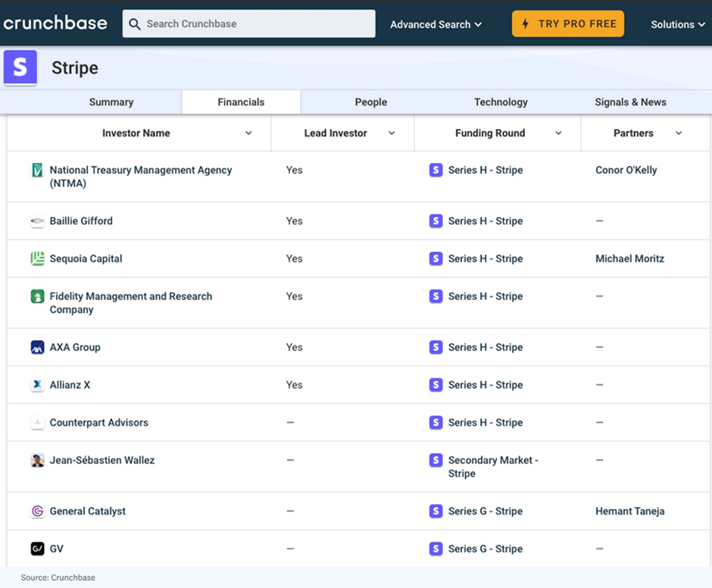
Task: Select the Financials tab
Action: tap(241, 102)
